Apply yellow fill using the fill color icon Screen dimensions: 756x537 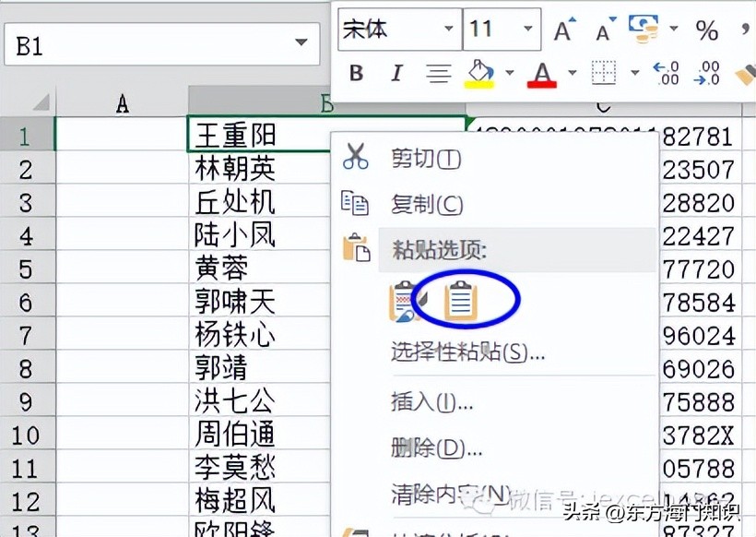point(478,72)
